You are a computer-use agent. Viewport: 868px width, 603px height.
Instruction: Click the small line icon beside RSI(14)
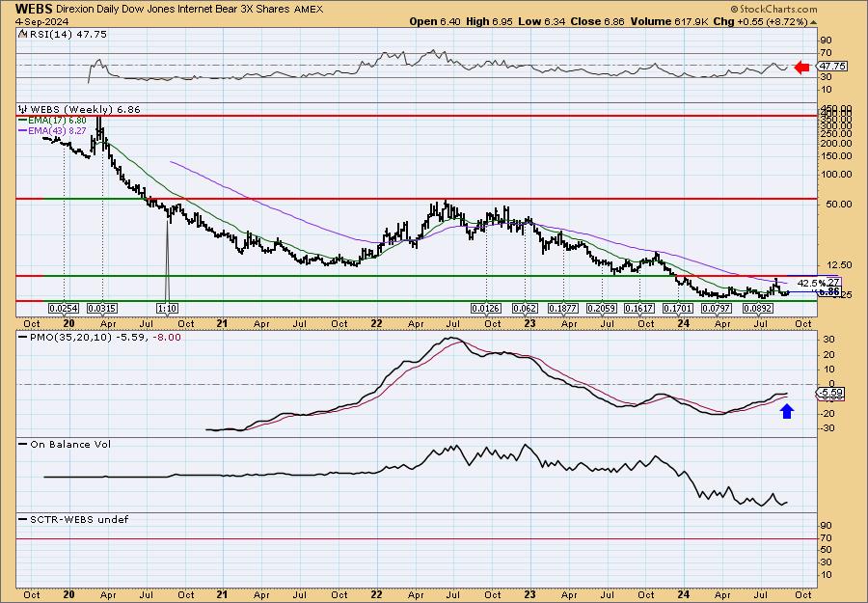click(22, 35)
